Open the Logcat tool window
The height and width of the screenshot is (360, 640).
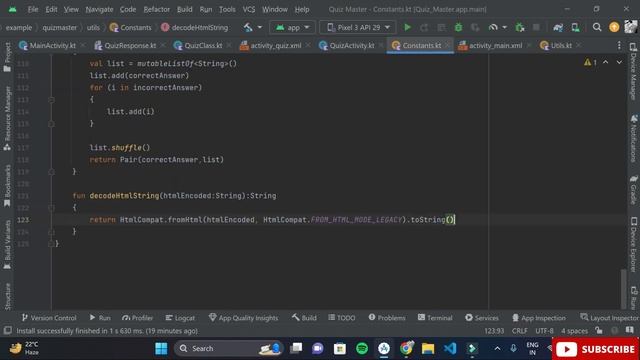point(180,318)
